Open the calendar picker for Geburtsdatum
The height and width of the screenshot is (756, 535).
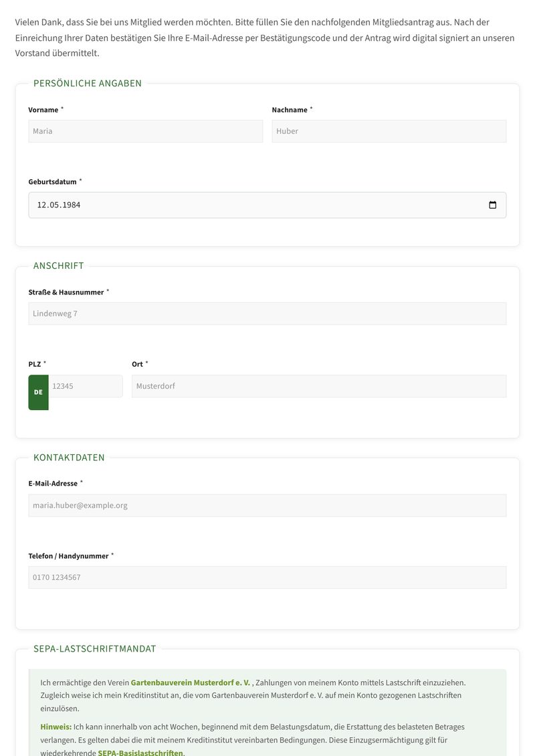tap(492, 205)
